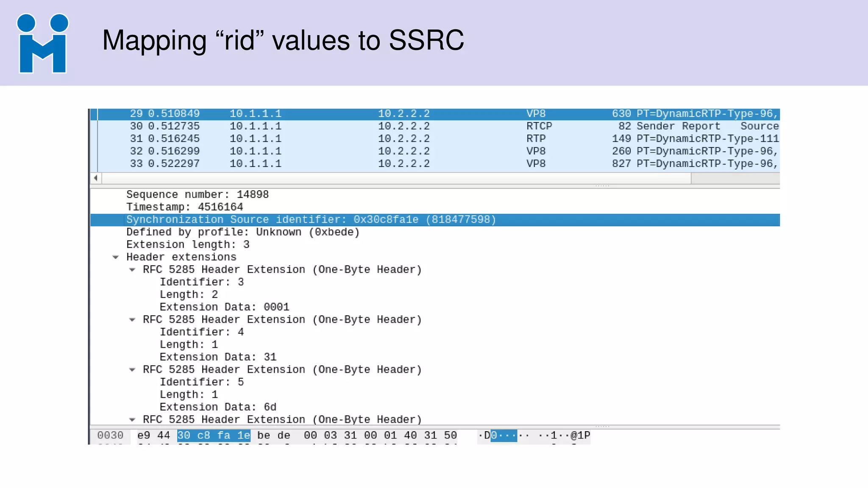Select Identifier: 3 field
This screenshot has width=868, height=488.
pos(202,282)
